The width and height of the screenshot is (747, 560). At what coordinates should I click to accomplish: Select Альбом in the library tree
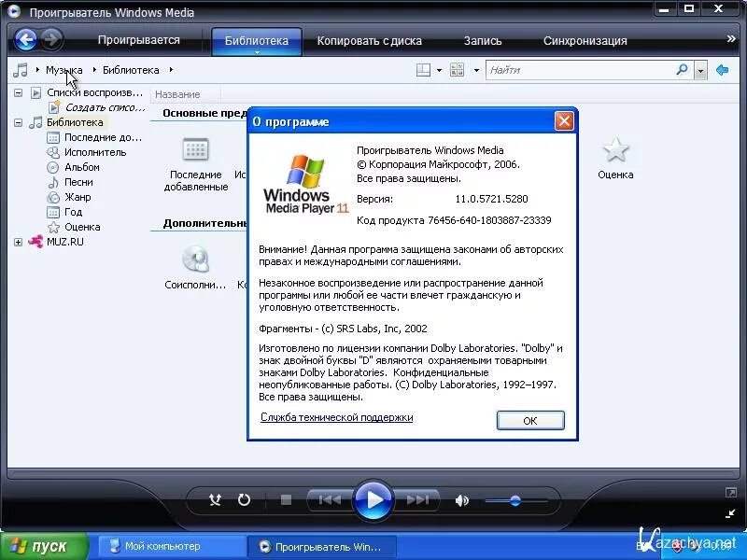82,167
